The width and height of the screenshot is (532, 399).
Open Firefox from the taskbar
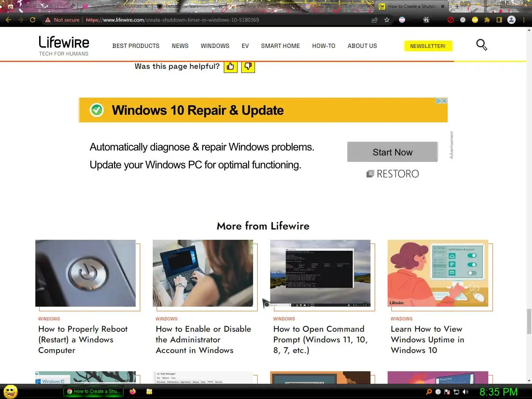tap(133, 391)
